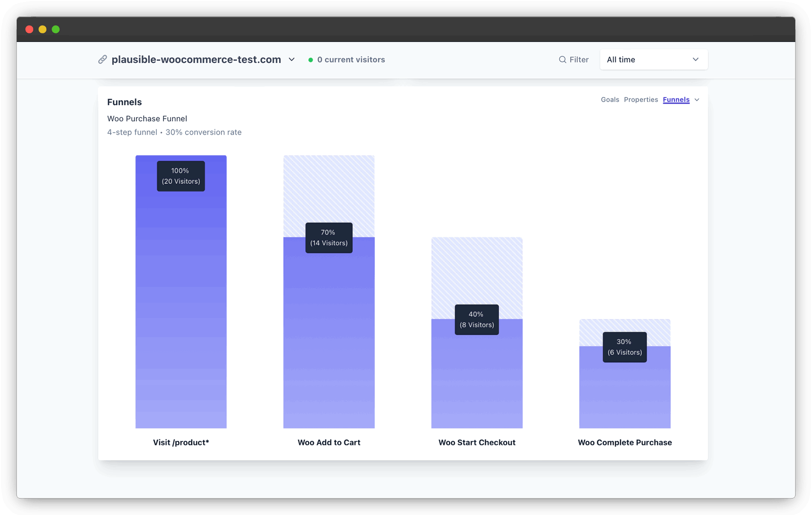Open the site switcher chevron next to plausible-woocommerce-test.com
The image size is (812, 515).
pos(292,59)
